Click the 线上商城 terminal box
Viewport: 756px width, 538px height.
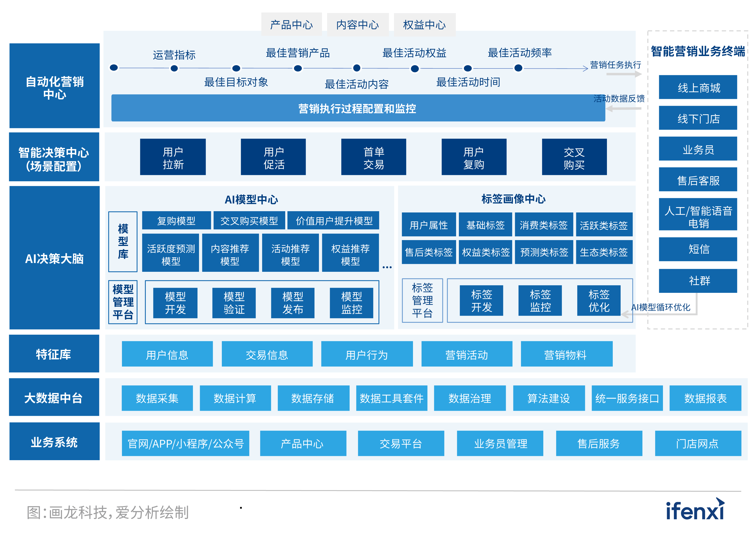tap(698, 87)
